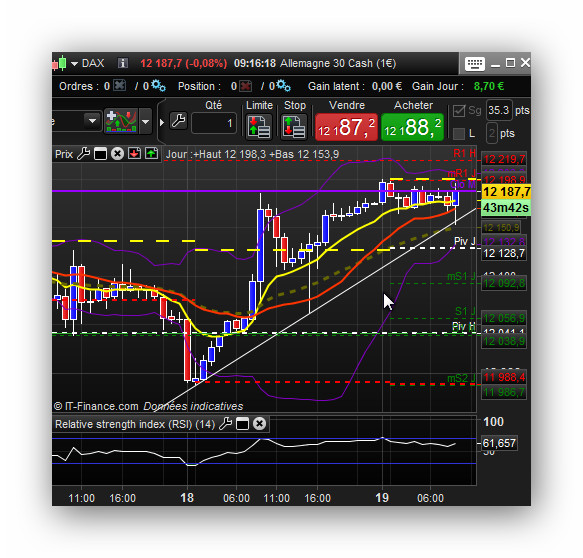This screenshot has height=558, width=583.
Task: Cancel all orders icon next to Ordres
Action: tap(119, 86)
